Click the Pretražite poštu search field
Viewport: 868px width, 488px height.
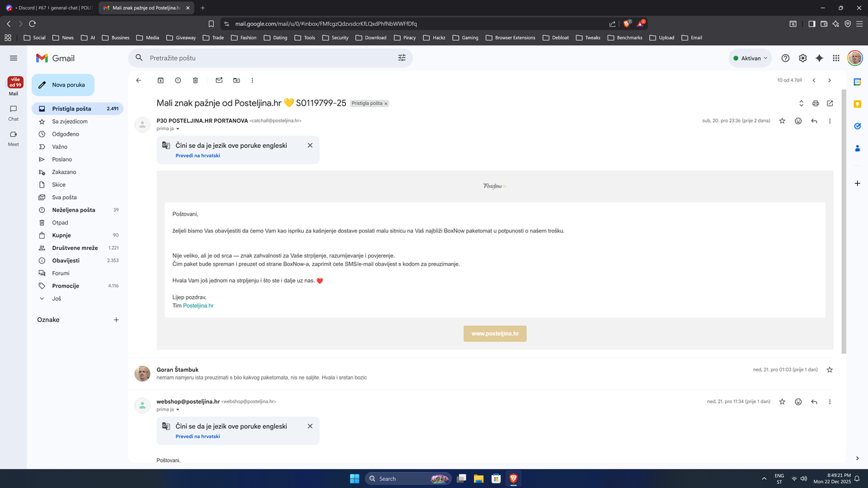(x=258, y=58)
